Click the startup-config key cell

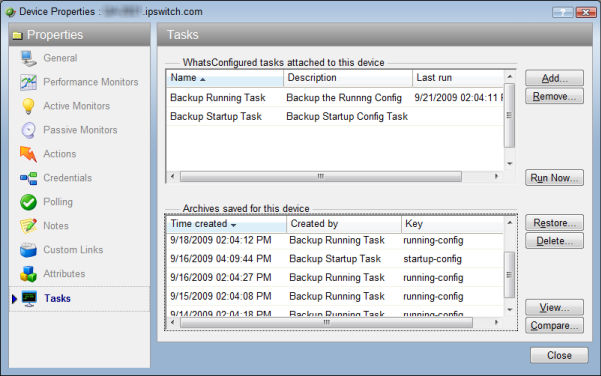432,259
